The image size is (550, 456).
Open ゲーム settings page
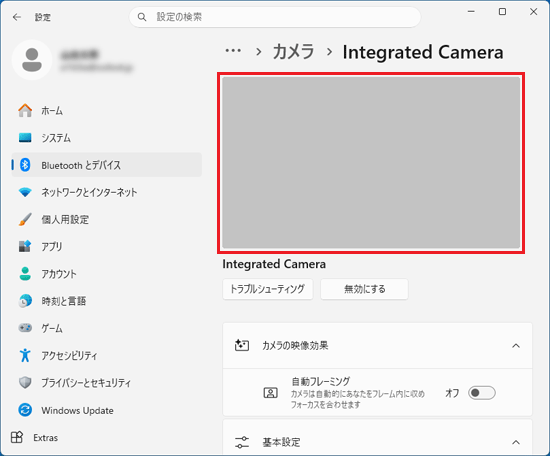(x=107, y=328)
